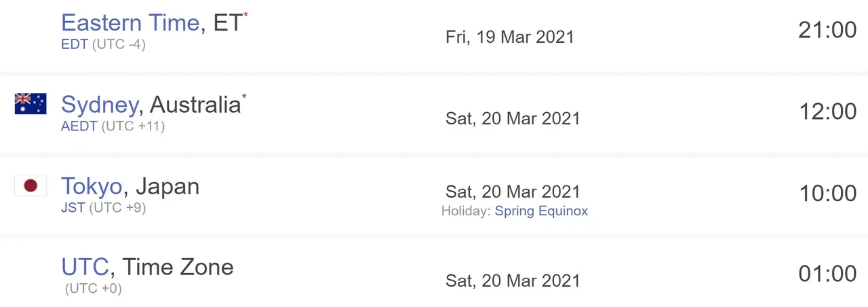Select the 01:00 UTC time value
Viewport: 868px width, 307px height.
coord(827,274)
